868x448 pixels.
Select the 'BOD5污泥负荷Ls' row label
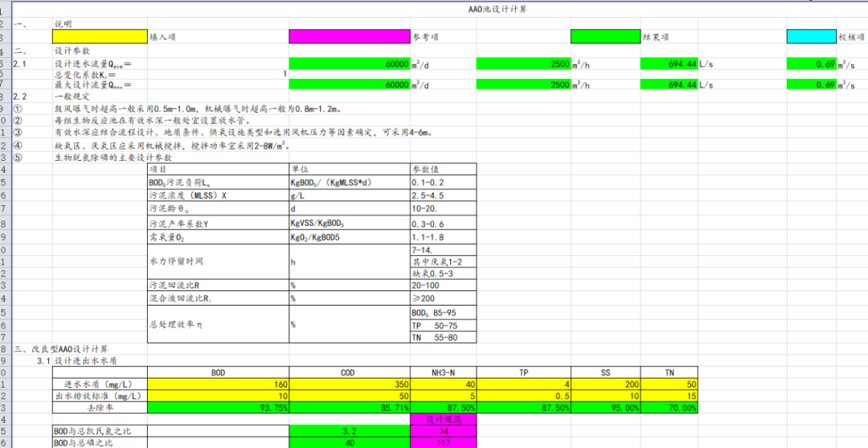tap(218, 183)
